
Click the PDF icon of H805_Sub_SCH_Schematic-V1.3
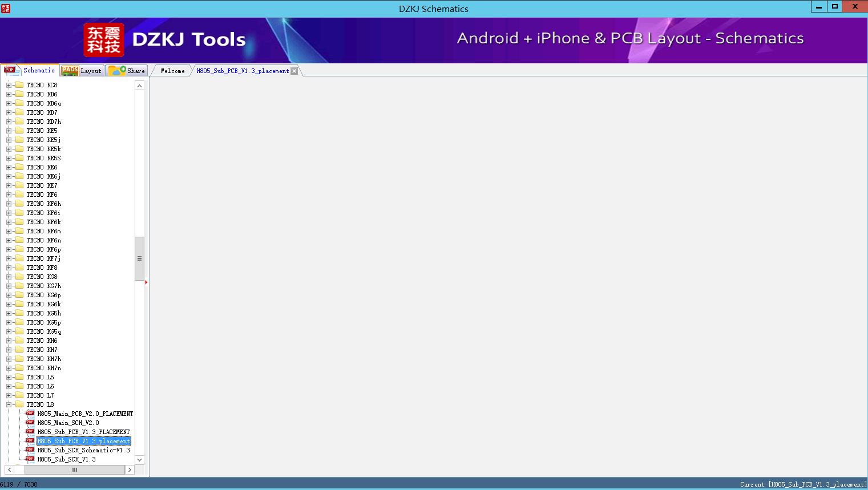click(x=30, y=449)
